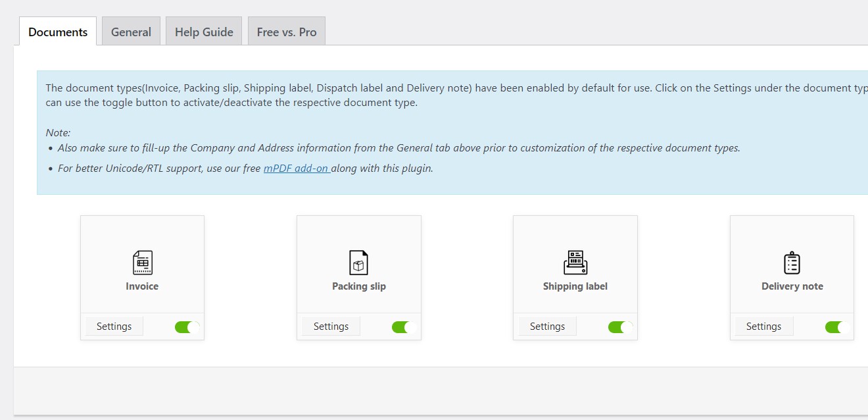
Task: Open the Help Guide tab
Action: coord(204,32)
